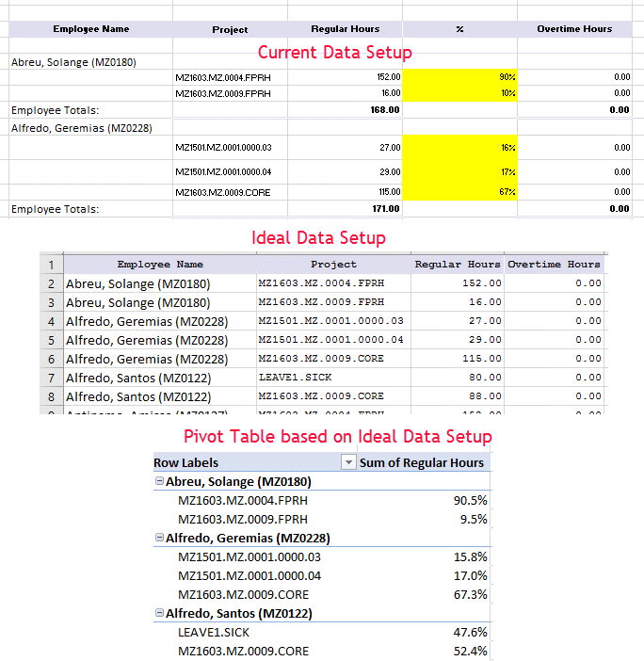
Task: Select the Sum of Regular Hours header
Action: click(x=422, y=463)
